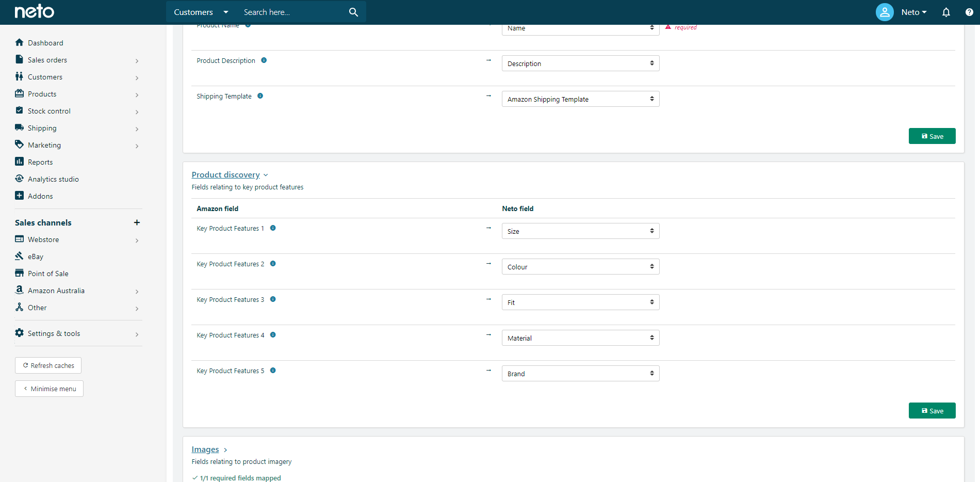Open notifications bell icon

[946, 12]
